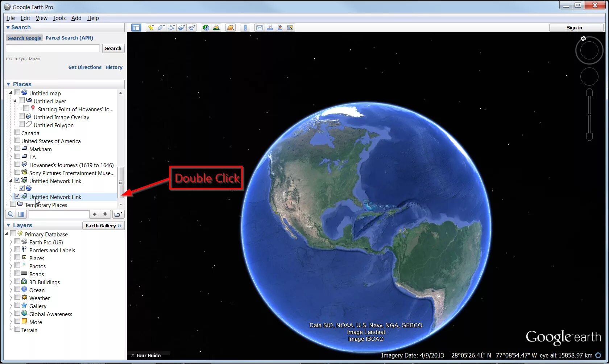Click the add folder icon under Places
Viewport: 609px width, 364px height.
[x=118, y=214]
